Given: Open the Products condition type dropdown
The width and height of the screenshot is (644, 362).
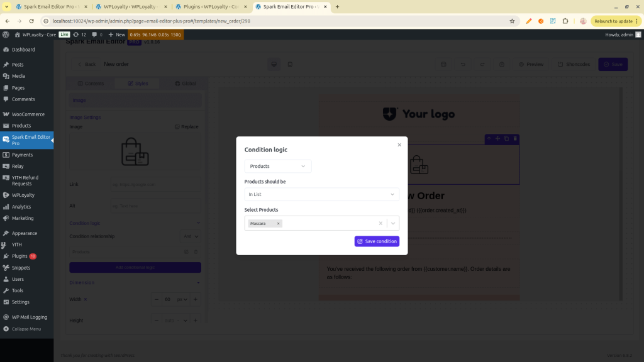Looking at the screenshot, I should 277,166.
